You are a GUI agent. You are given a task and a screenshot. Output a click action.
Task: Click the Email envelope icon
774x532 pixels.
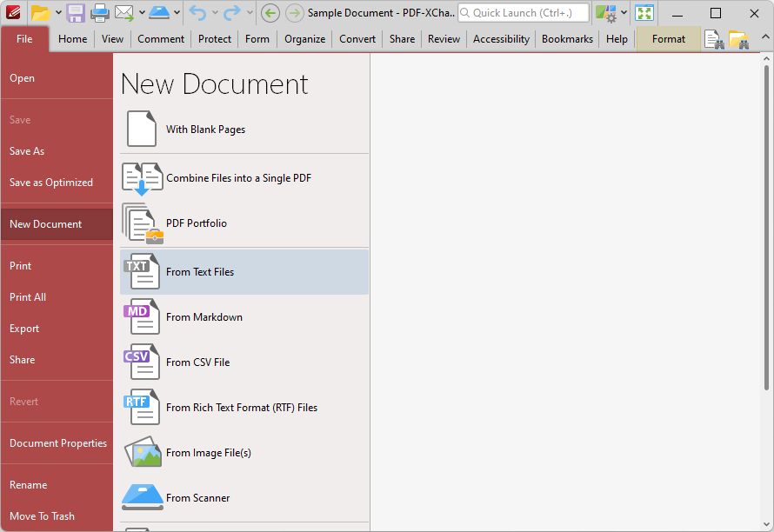pyautogui.click(x=123, y=13)
